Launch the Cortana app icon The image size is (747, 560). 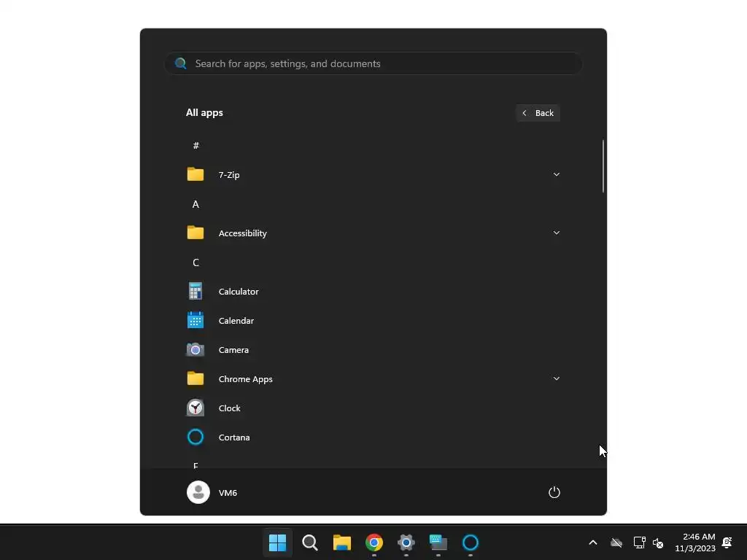pos(196,437)
